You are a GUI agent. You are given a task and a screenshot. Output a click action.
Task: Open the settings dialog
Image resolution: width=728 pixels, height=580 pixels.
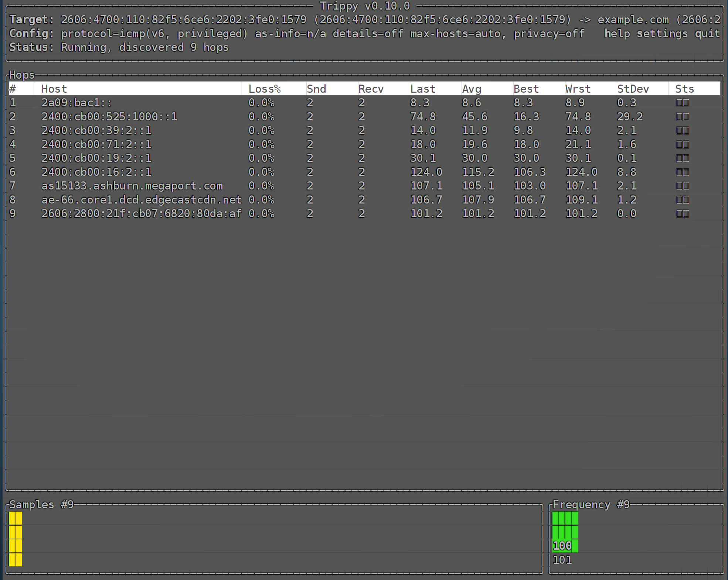(661, 34)
